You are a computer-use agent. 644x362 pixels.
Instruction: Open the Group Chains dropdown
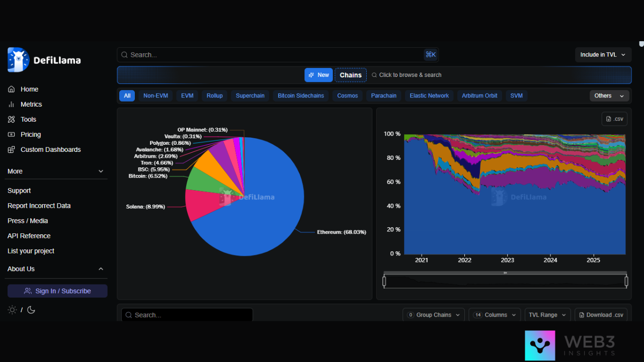[x=433, y=315]
